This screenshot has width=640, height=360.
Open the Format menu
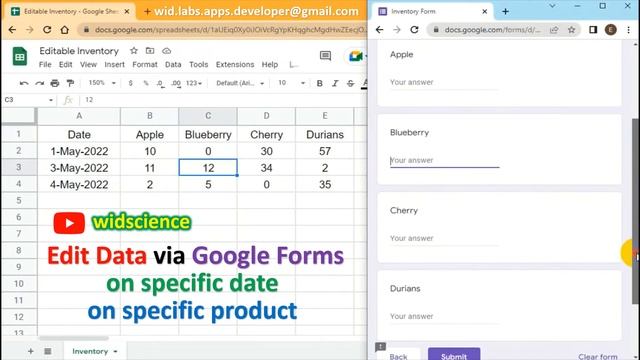pos(145,64)
